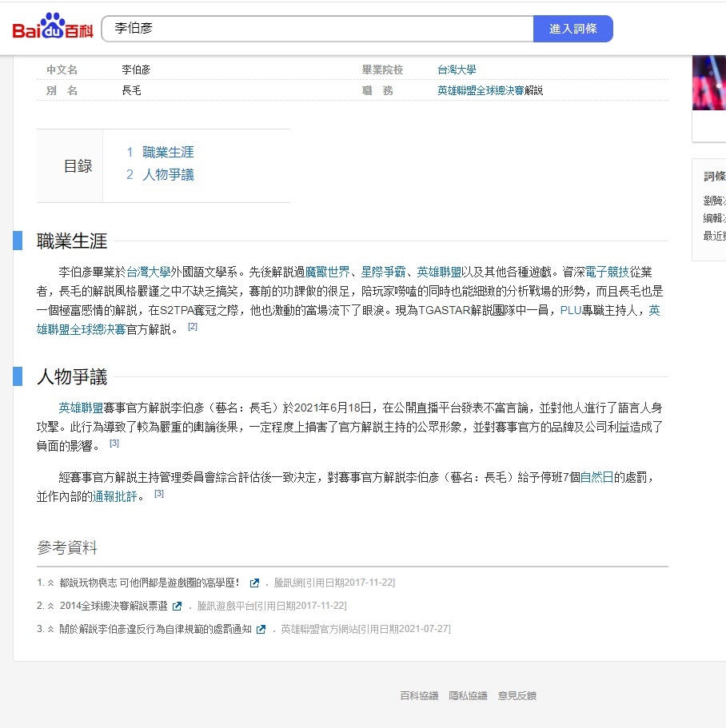This screenshot has height=728, width=726.
Task: Open the 電子競技 link
Action: (607, 272)
